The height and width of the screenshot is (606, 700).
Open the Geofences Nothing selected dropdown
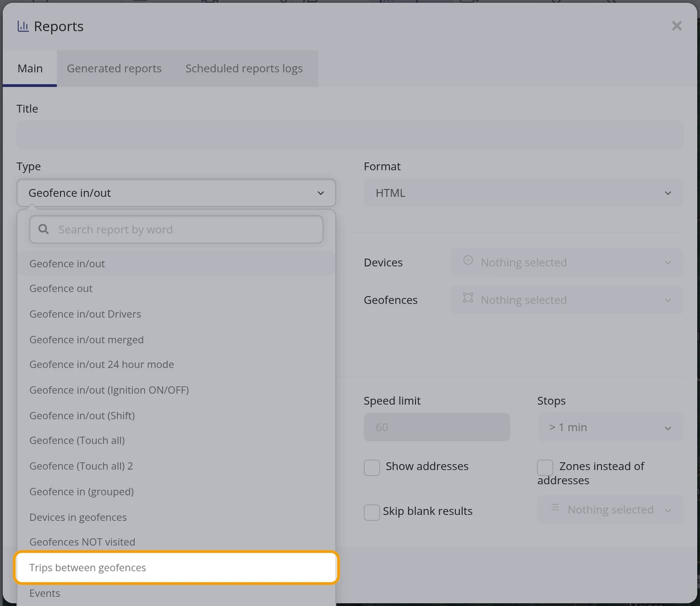566,300
